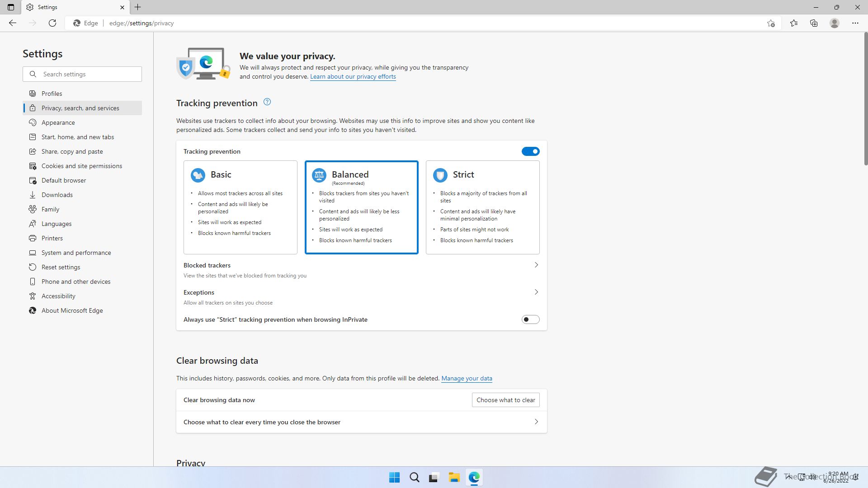The height and width of the screenshot is (488, 868).
Task: Open Cookies and site permissions section
Action: tap(82, 166)
